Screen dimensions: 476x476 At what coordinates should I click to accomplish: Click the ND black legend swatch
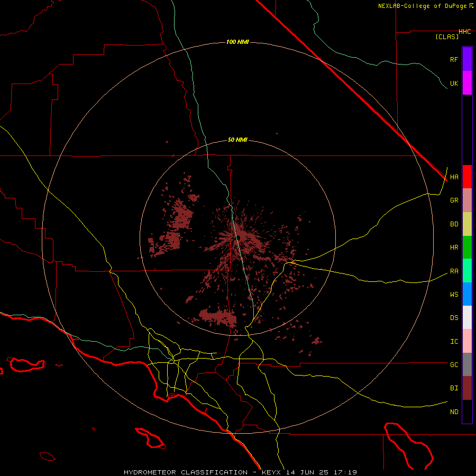(467, 411)
